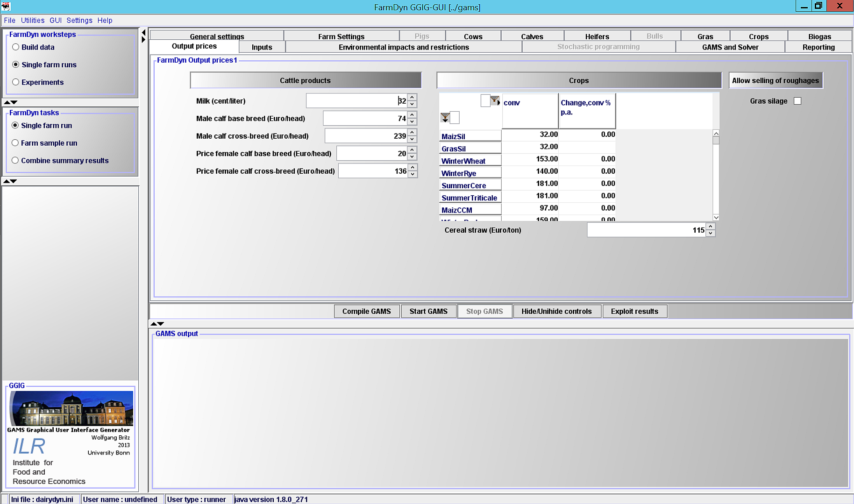The width and height of the screenshot is (854, 504).
Task: Expand left panel with the right arrow
Action: click(143, 40)
